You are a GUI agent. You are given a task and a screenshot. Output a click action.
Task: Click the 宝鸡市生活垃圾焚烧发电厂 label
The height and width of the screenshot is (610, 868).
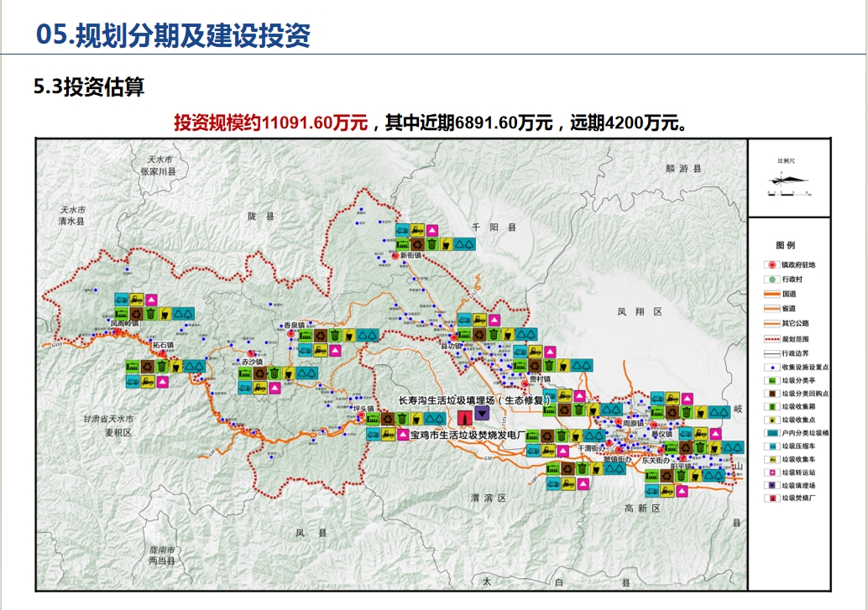467,436
